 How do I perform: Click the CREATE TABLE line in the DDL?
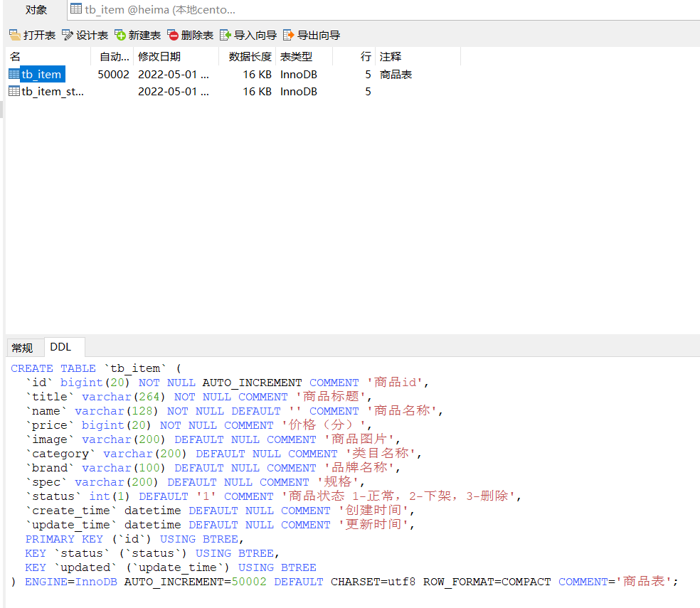click(x=96, y=368)
